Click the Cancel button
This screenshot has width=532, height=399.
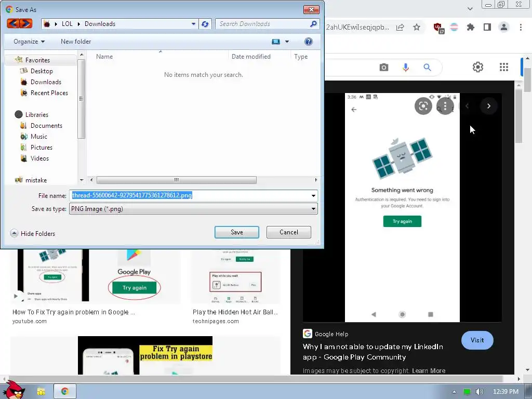point(289,232)
